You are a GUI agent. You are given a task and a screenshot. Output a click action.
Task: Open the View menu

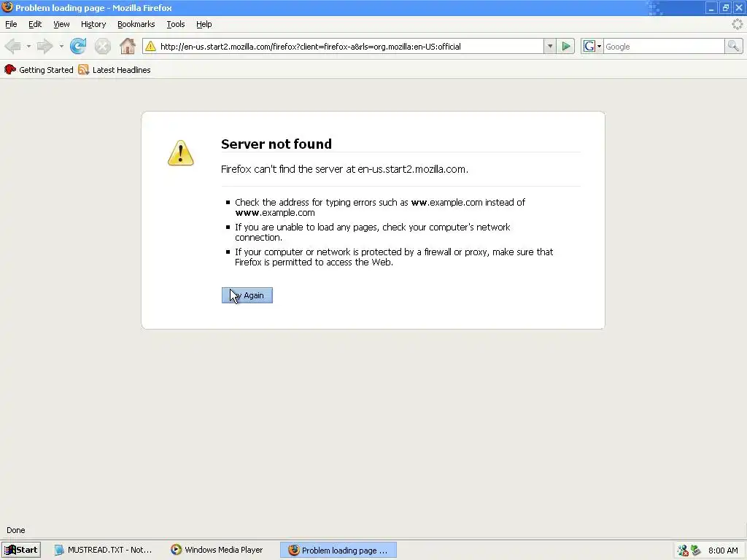pyautogui.click(x=61, y=24)
